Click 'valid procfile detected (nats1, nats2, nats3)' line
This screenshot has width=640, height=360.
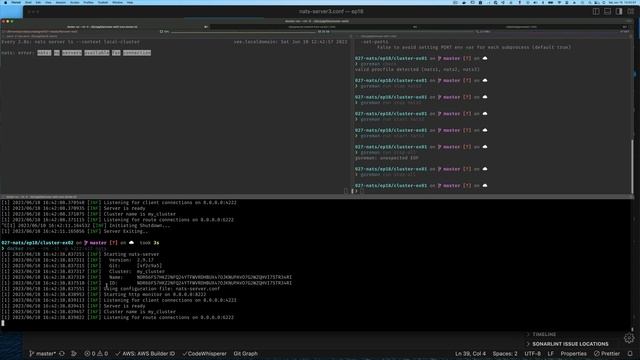[417, 69]
